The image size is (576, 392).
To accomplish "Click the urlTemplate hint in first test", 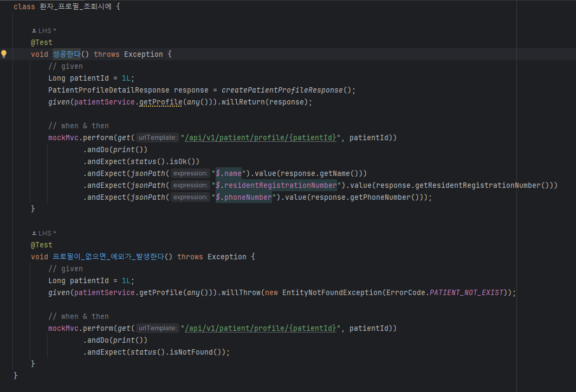I will 158,138.
